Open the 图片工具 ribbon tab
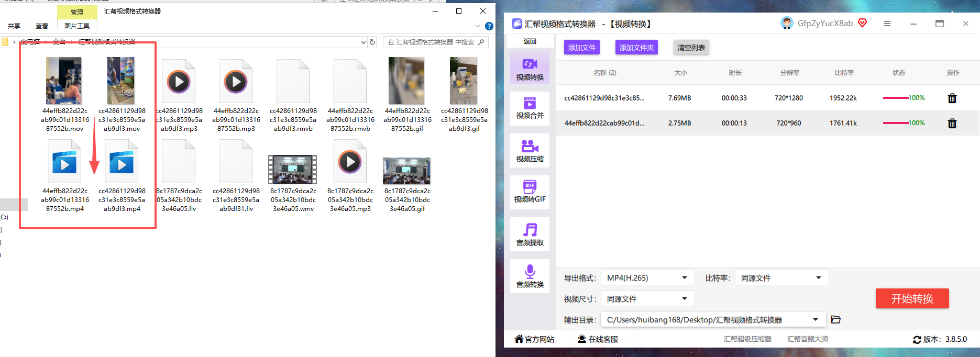Image resolution: width=980 pixels, height=357 pixels. tap(77, 26)
